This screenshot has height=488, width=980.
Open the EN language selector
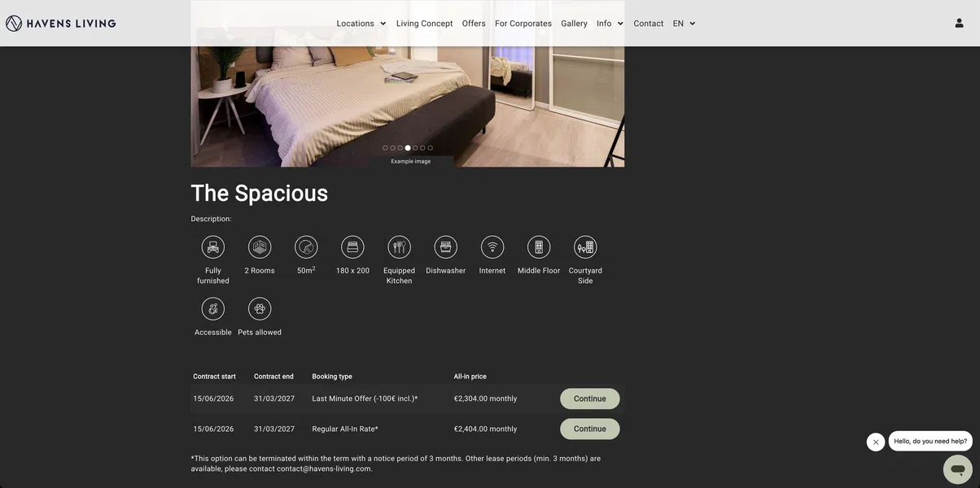pyautogui.click(x=684, y=24)
